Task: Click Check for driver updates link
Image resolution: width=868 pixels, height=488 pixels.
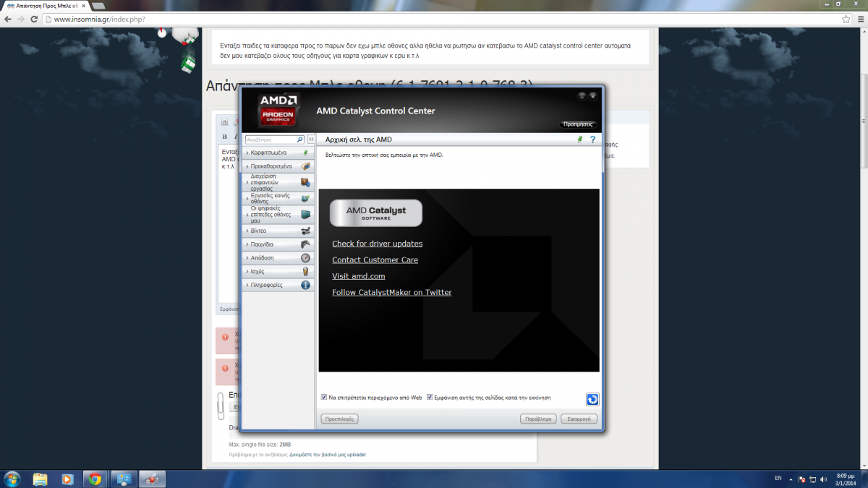Action: point(377,244)
